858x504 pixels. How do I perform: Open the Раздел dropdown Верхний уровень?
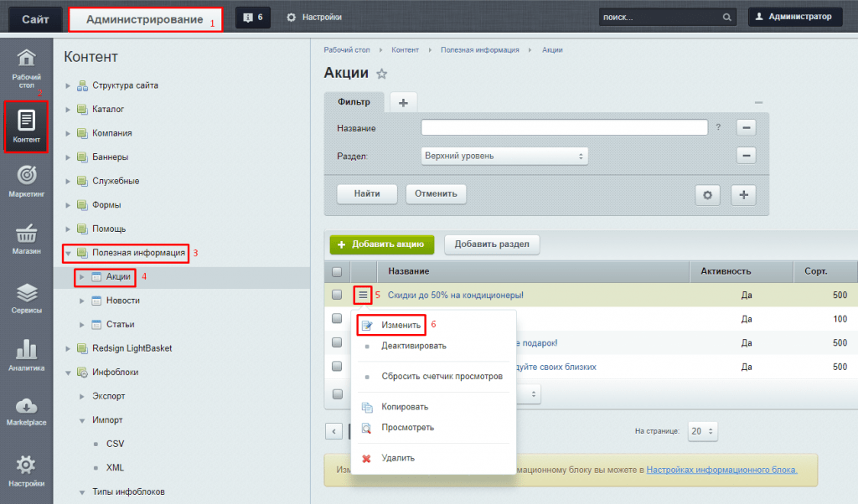(x=504, y=156)
